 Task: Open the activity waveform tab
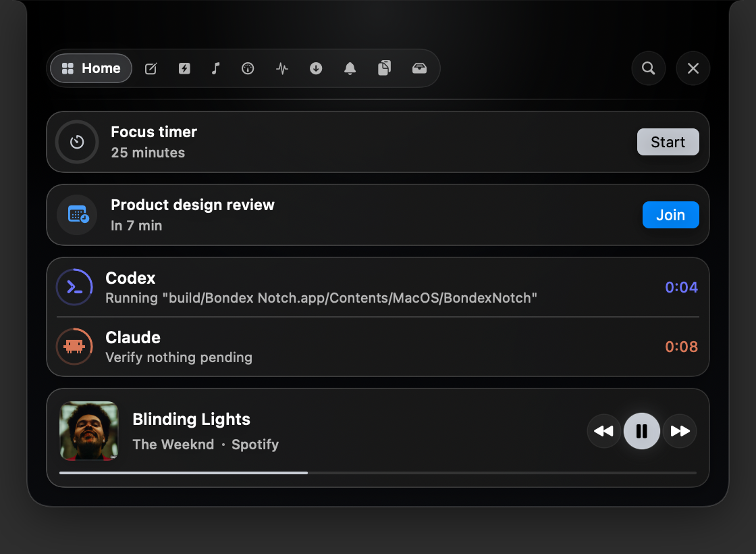click(282, 68)
